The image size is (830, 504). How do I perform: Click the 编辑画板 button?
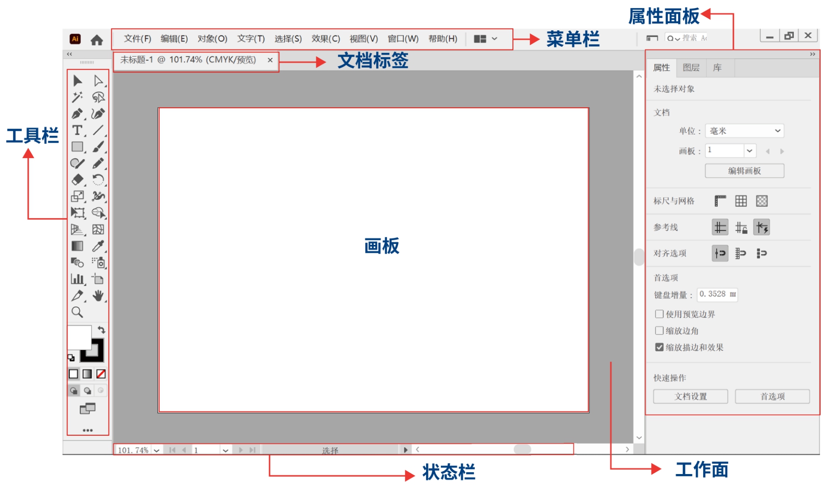(x=745, y=171)
